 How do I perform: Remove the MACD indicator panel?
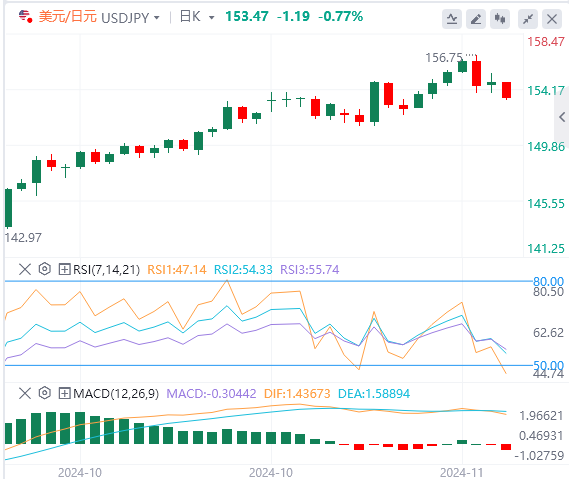coord(25,393)
